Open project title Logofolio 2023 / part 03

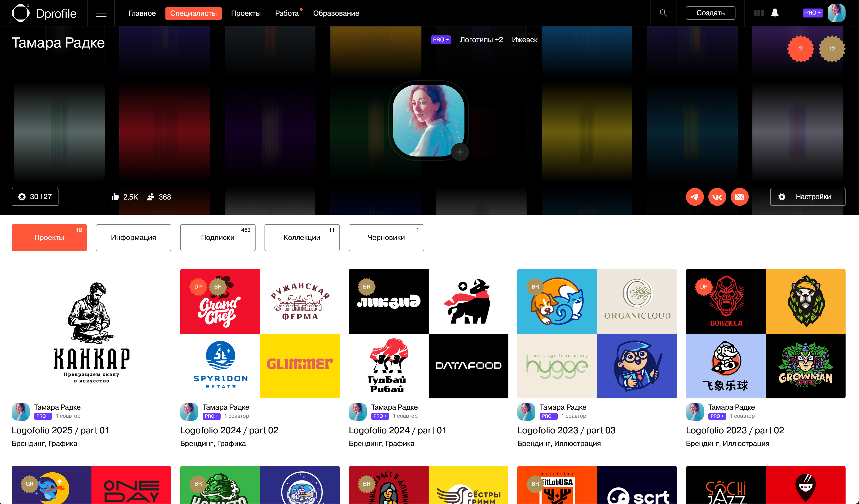(566, 430)
